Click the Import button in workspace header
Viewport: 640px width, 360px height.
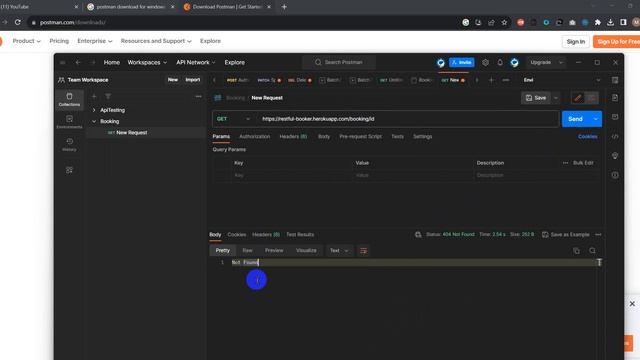pos(193,80)
